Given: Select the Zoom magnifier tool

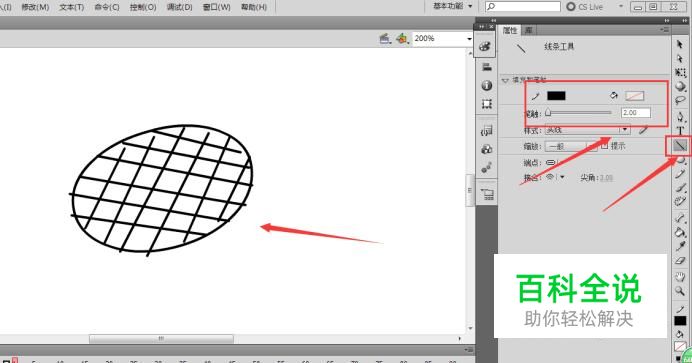Looking at the screenshot, I should coord(680,291).
